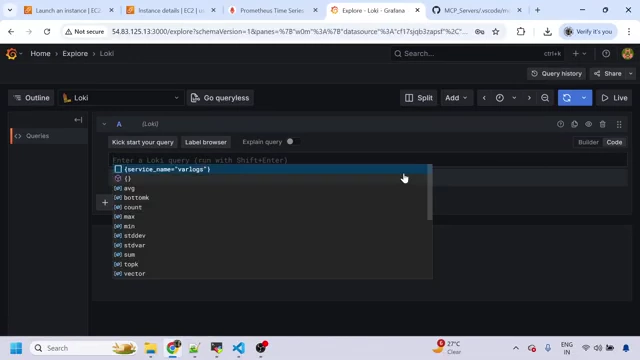Image resolution: width=640 pixels, height=360 pixels.
Task: Toggle query A visibility with eye icon
Action: tap(588, 124)
